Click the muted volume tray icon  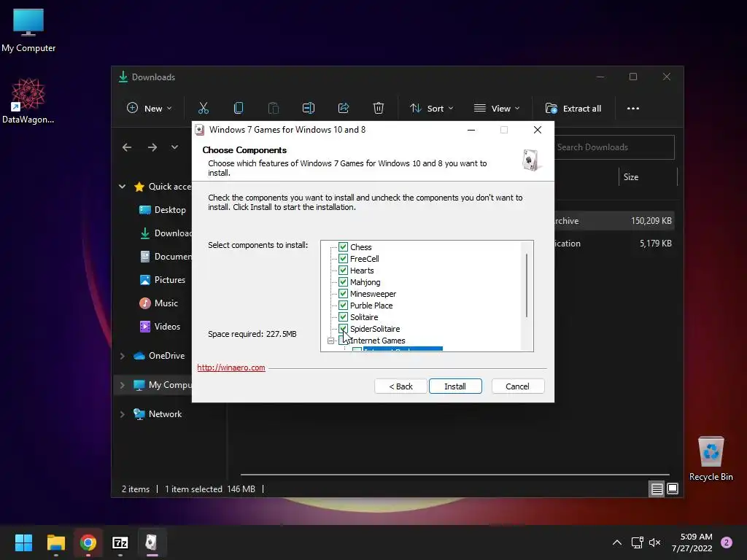point(655,542)
